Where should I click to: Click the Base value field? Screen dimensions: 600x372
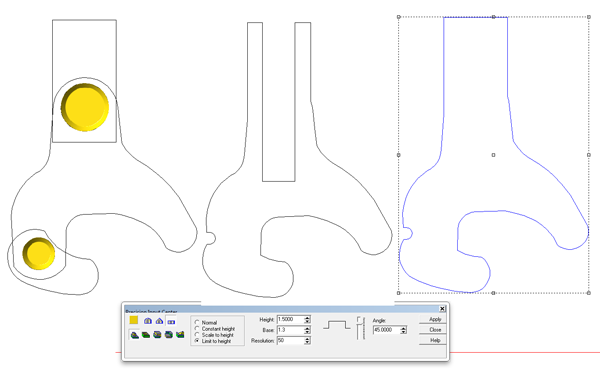(x=290, y=330)
